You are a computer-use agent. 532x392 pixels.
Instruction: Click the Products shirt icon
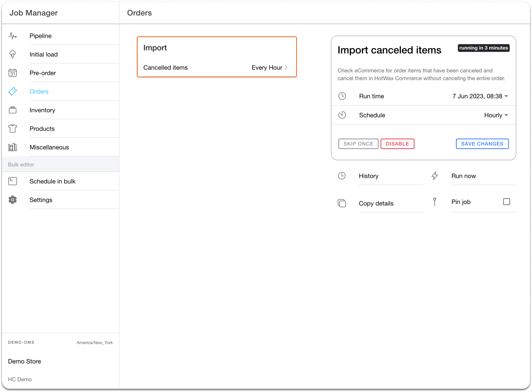tap(13, 129)
